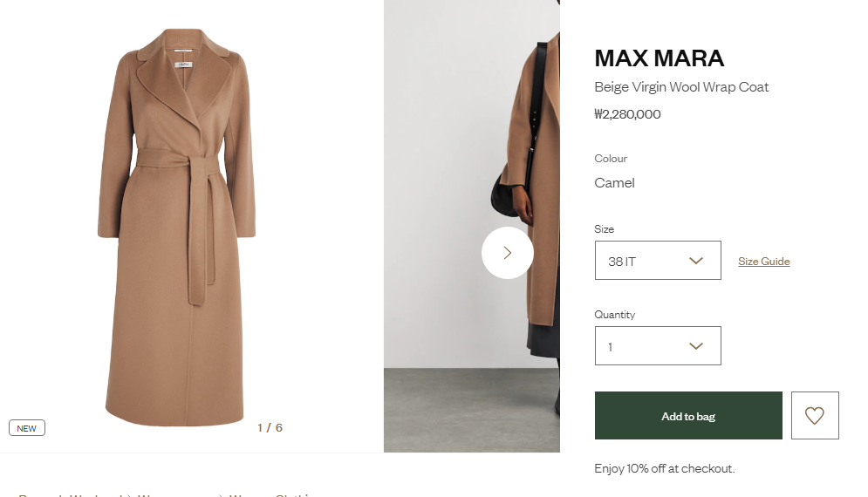
Task: Click the Quantity field label
Action: coord(614,315)
